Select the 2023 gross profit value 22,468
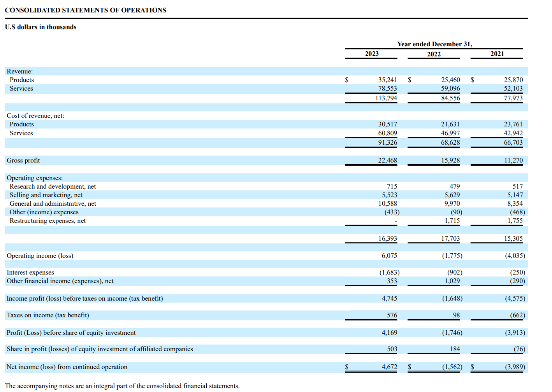This screenshot has height=392, width=552. [x=389, y=160]
